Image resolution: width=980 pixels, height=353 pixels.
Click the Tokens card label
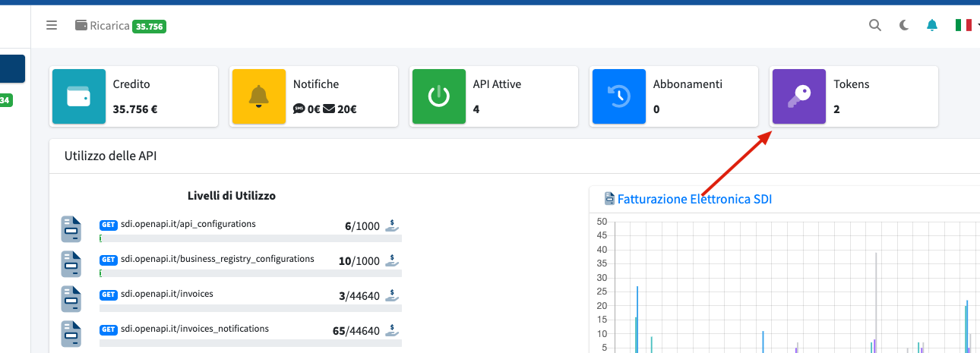pos(851,84)
